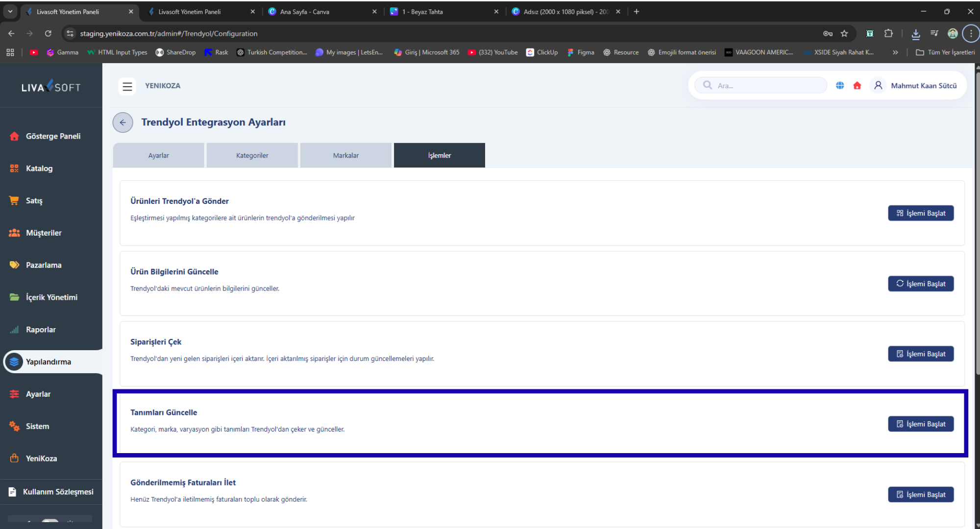980x529 pixels.
Task: Expand the Katalog sidebar menu
Action: [x=39, y=168]
